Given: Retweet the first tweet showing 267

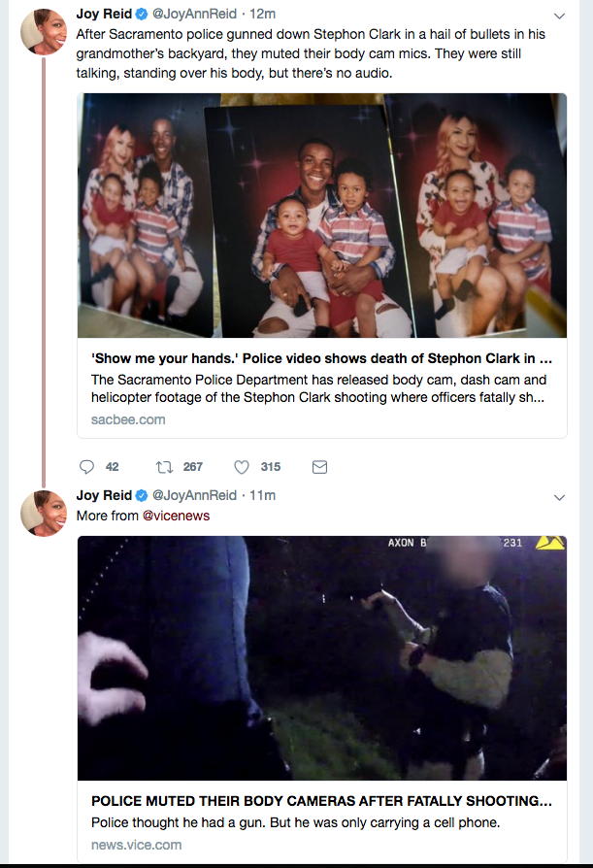Looking at the screenshot, I should pos(164,467).
